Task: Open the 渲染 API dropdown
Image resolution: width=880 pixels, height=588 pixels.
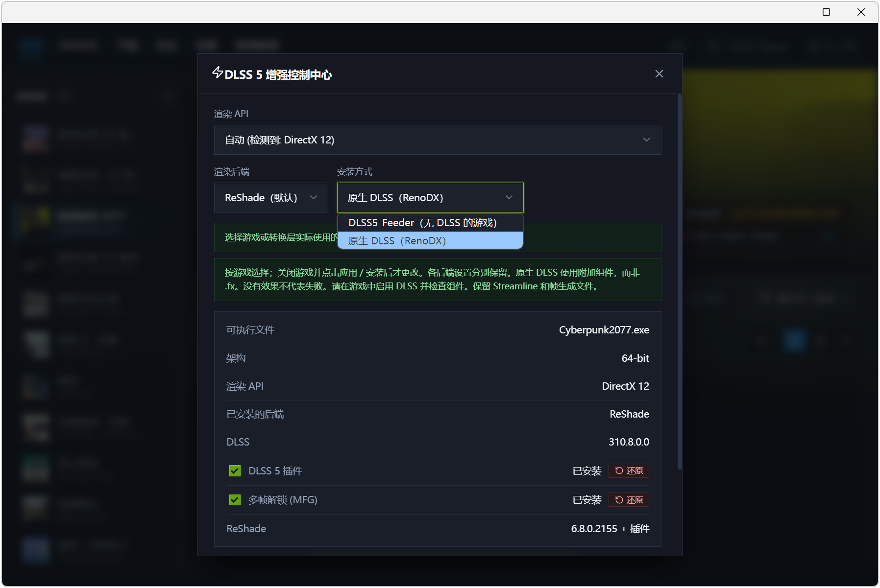Action: 438,140
